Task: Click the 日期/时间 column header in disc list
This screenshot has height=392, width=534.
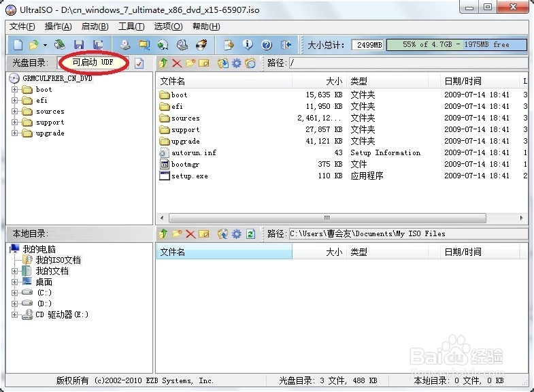Action: (x=480, y=81)
